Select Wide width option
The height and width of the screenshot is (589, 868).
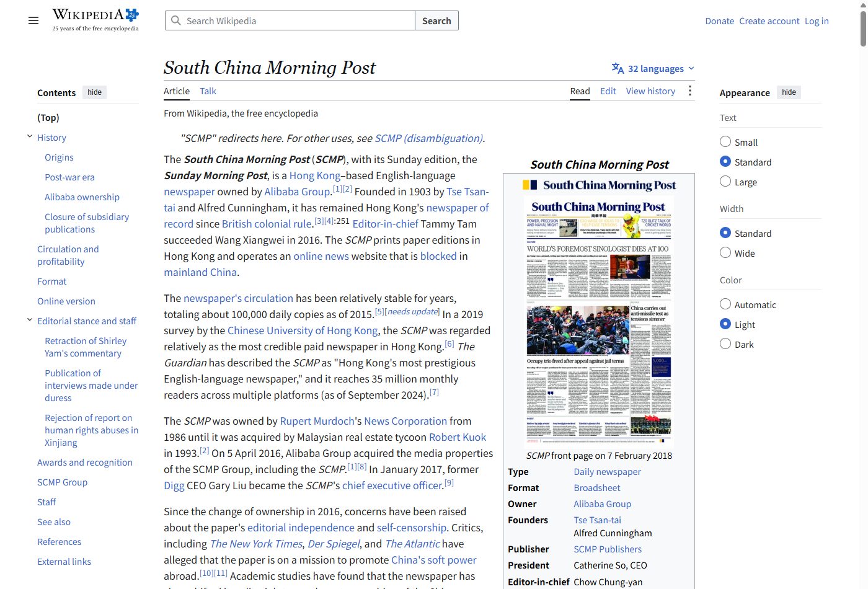(725, 252)
